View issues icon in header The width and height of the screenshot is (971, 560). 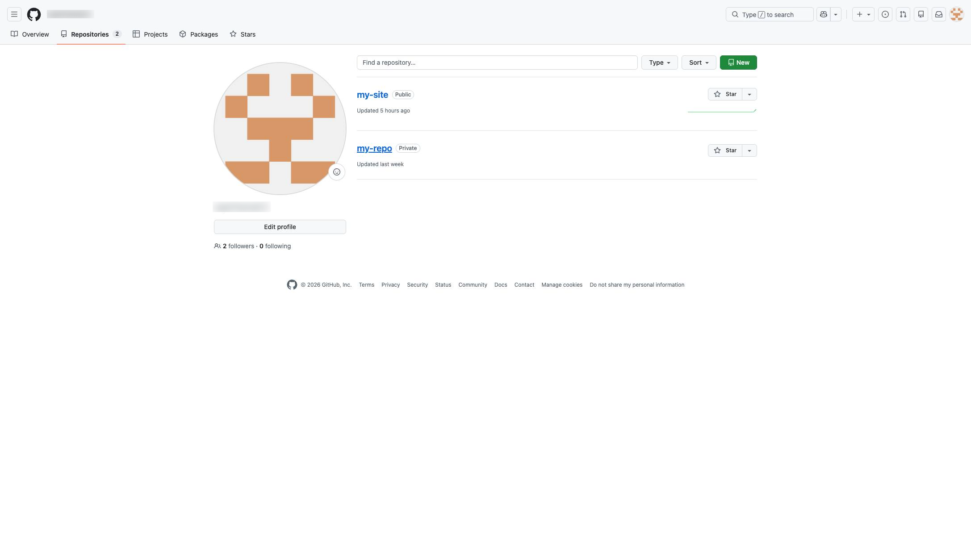click(885, 14)
